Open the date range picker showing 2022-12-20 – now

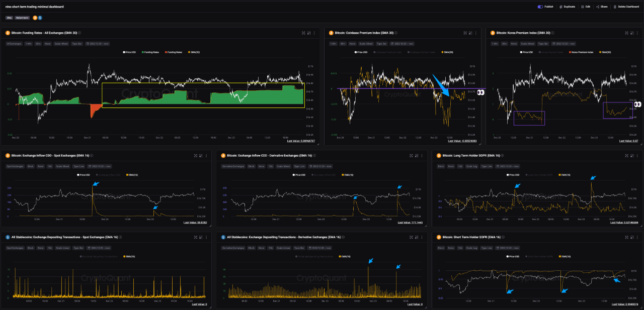pos(97,44)
